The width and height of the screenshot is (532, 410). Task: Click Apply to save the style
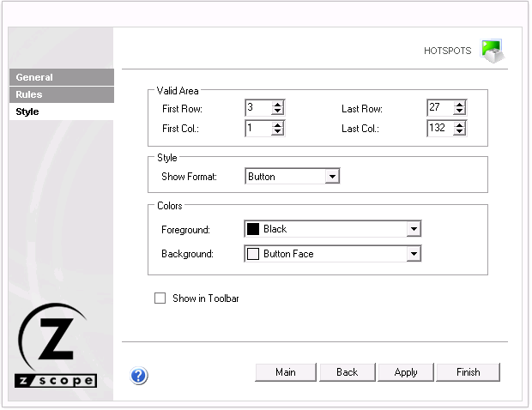[x=406, y=372]
